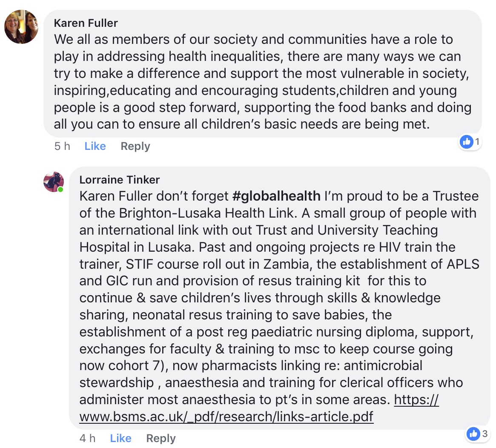Open Karen Fuller's profile picture

click(x=21, y=27)
